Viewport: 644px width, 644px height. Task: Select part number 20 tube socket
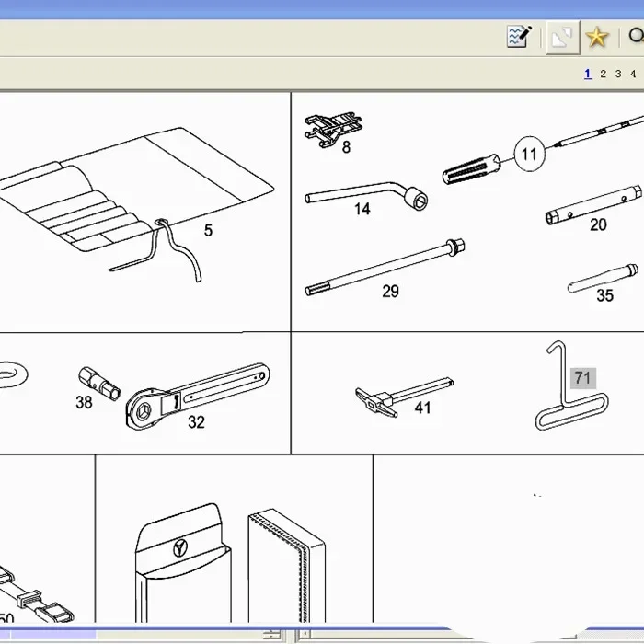[x=598, y=224]
